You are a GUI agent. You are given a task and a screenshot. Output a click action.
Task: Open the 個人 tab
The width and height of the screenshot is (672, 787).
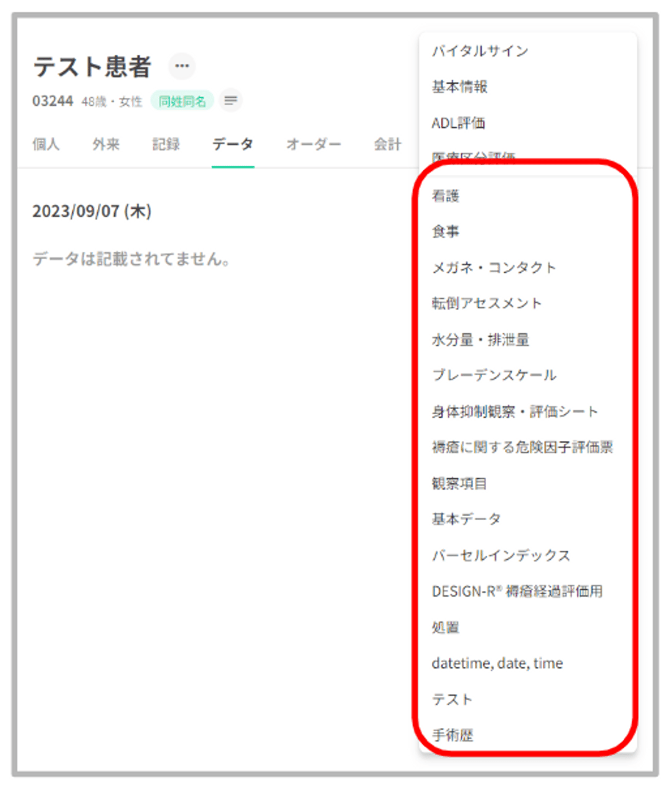click(46, 144)
